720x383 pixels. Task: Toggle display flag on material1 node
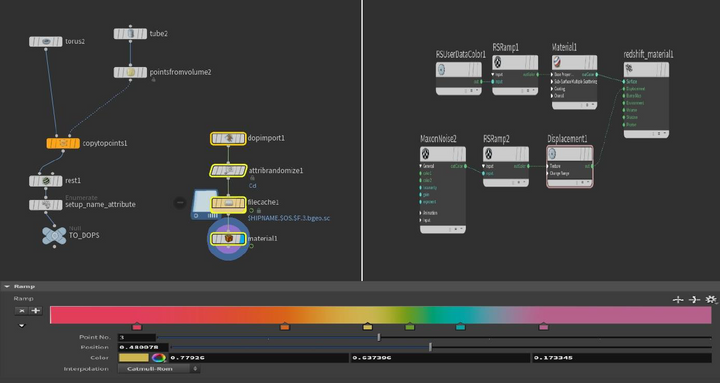tap(242, 239)
